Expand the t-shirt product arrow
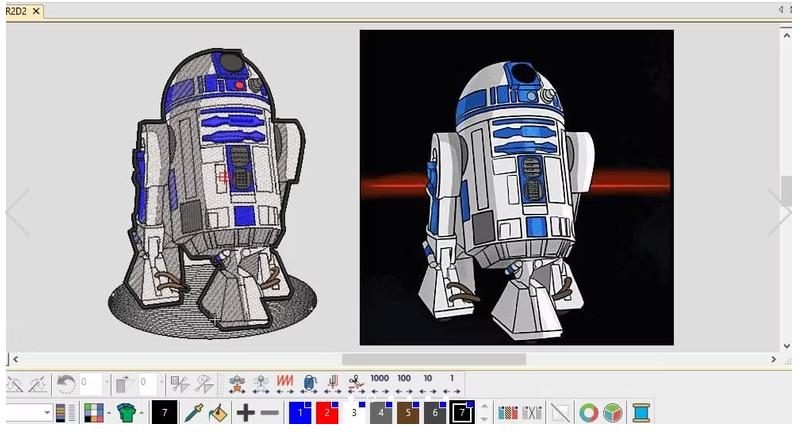The height and width of the screenshot is (435, 808). 142,413
